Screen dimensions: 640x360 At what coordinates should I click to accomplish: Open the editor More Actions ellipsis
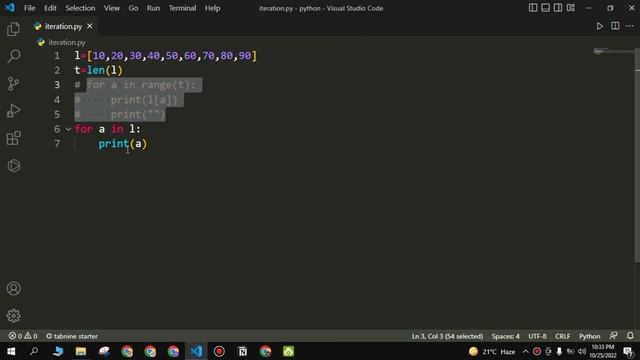tap(630, 26)
